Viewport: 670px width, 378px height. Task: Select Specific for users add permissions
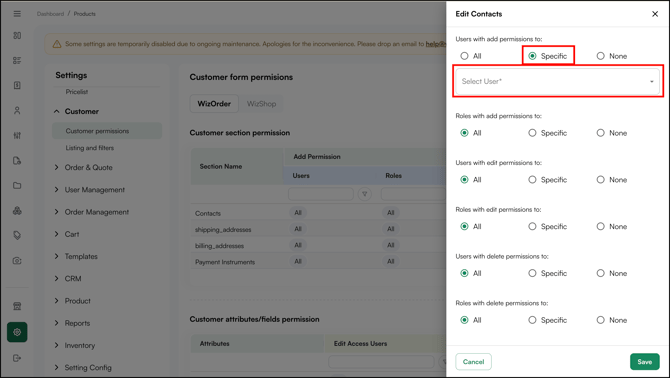click(532, 56)
